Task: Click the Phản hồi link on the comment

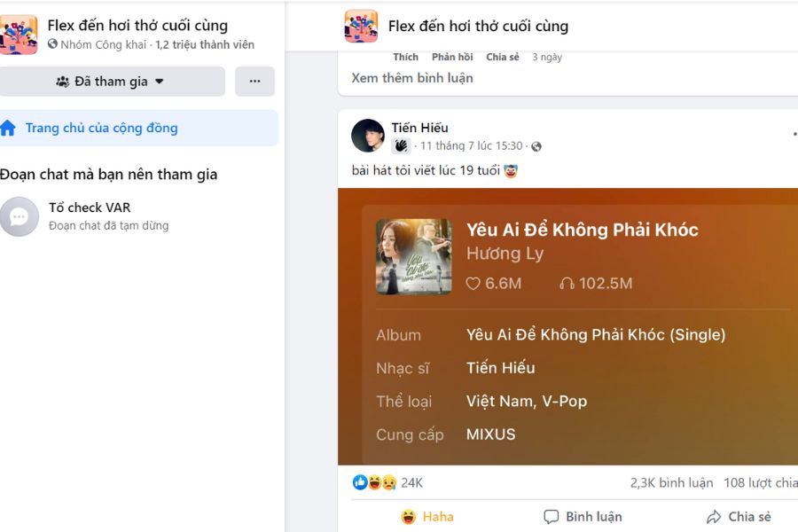Action: click(x=452, y=57)
